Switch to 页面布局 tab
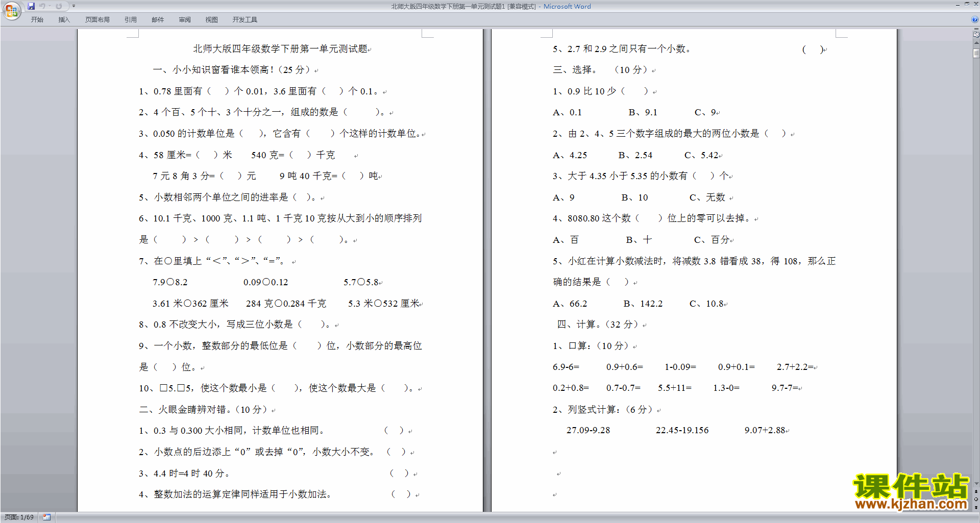 [x=97, y=19]
